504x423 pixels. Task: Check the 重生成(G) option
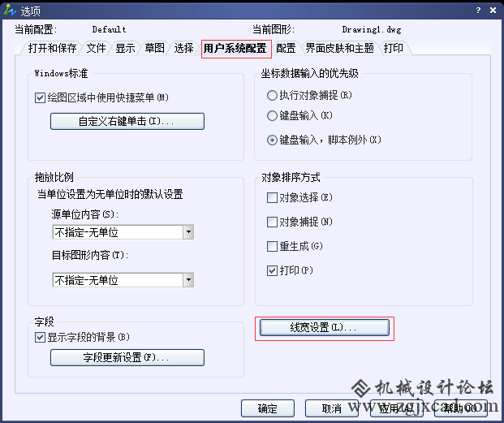(x=272, y=247)
